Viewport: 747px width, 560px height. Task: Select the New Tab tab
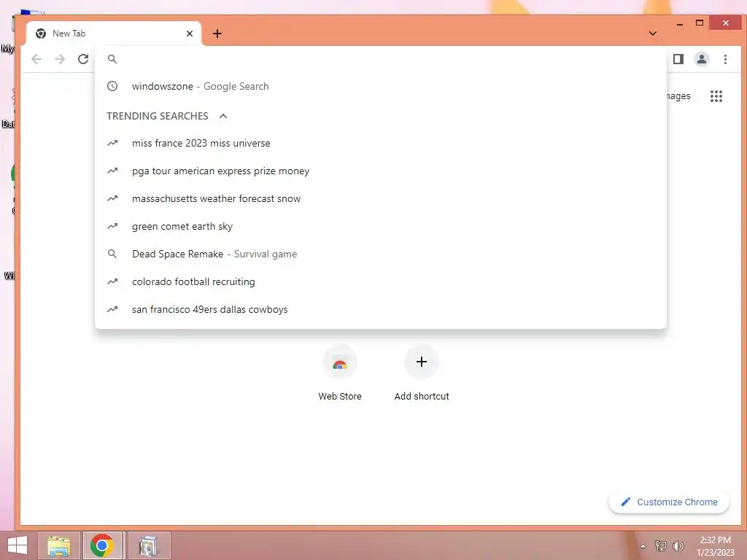(113, 34)
